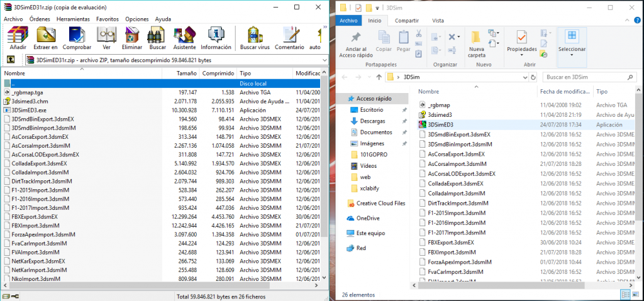Go up one level in WinRAR
644x301 pixels.
[11, 60]
